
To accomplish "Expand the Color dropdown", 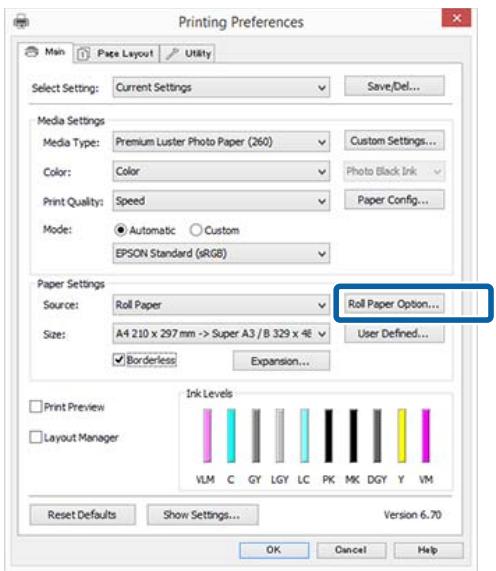I will 221,171.
